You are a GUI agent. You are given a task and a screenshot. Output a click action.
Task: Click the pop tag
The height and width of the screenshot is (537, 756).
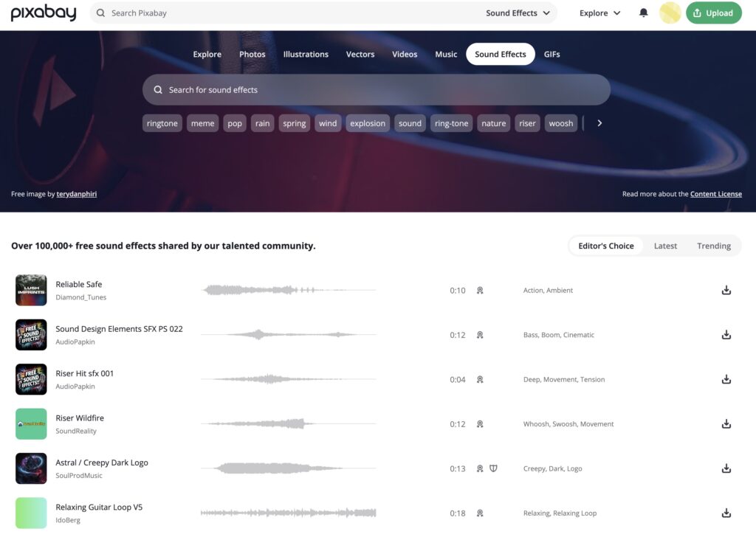(x=235, y=123)
